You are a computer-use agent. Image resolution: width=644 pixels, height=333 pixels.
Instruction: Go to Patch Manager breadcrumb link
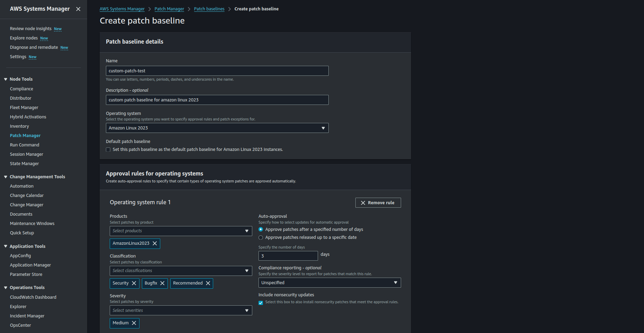(169, 9)
